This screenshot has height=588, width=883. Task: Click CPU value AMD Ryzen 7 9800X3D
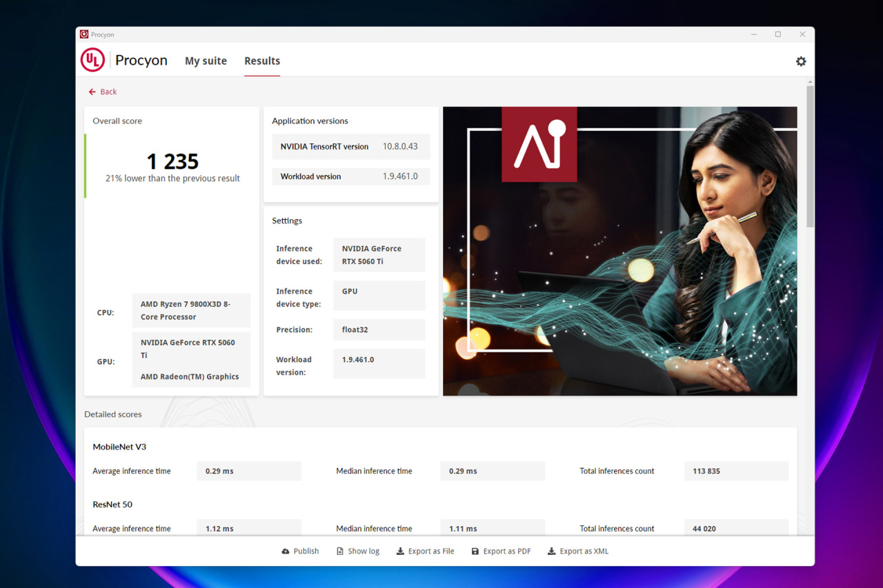pos(191,310)
